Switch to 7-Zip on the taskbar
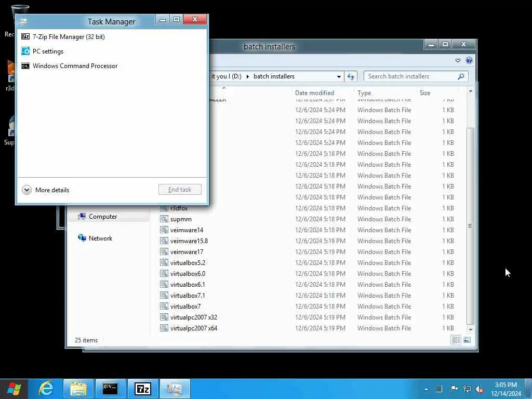 point(142,389)
